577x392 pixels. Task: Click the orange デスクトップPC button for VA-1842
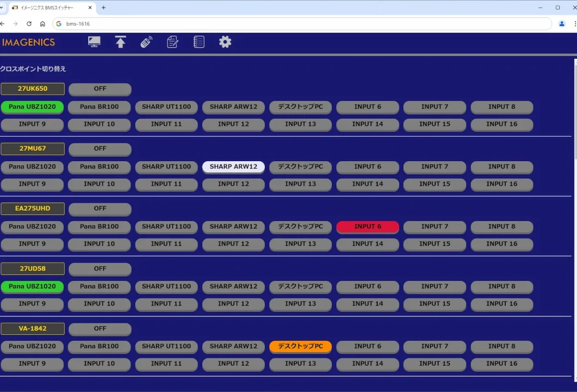click(x=300, y=346)
